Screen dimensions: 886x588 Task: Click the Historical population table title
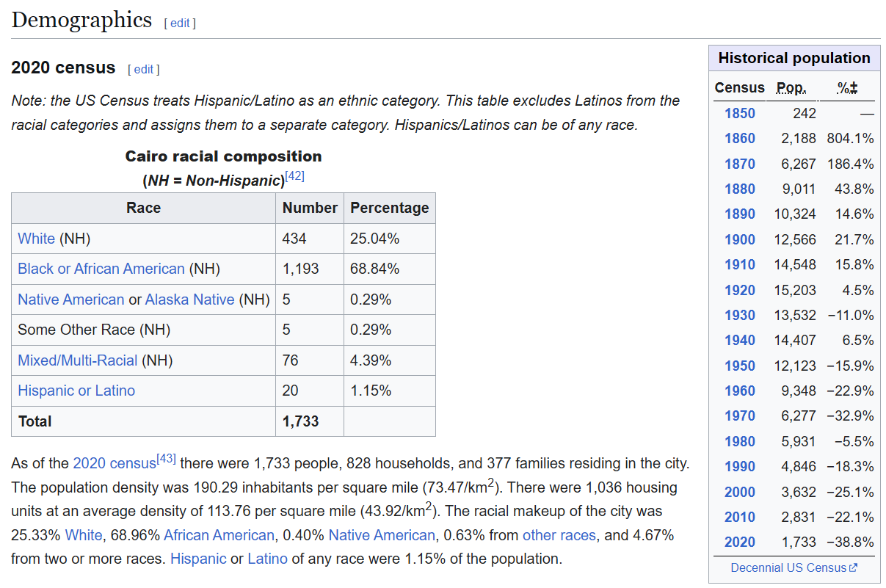coord(794,58)
